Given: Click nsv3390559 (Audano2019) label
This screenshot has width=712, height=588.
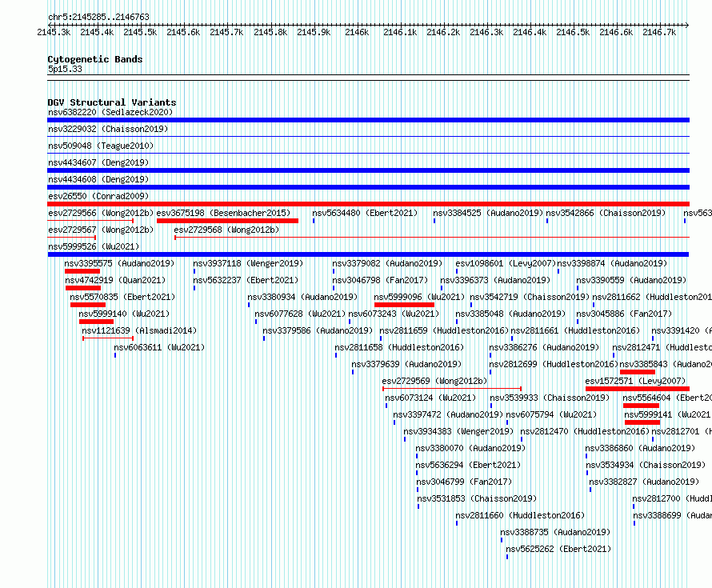Looking at the screenshot, I should point(632,280).
